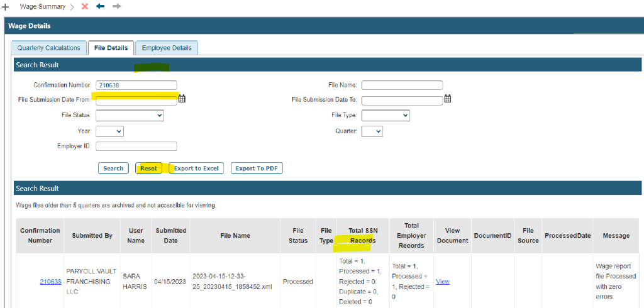Close the Wage Summary with the red X

tap(85, 6)
